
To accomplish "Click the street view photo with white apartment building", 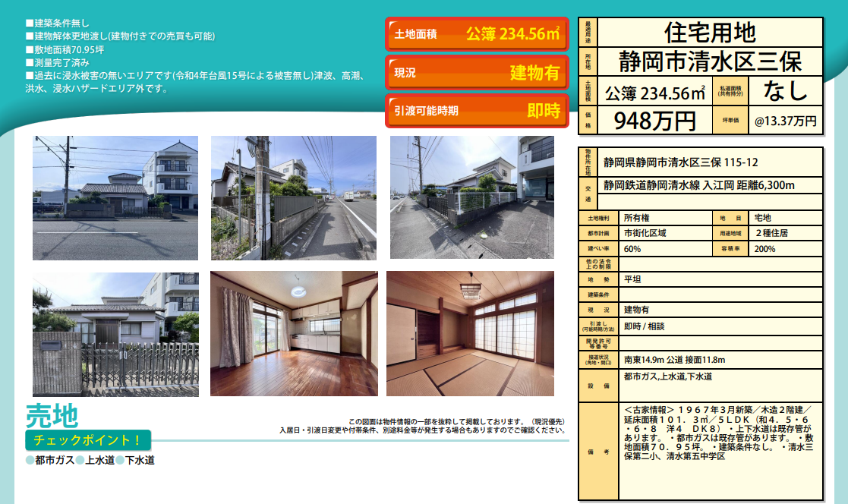I will tap(115, 197).
